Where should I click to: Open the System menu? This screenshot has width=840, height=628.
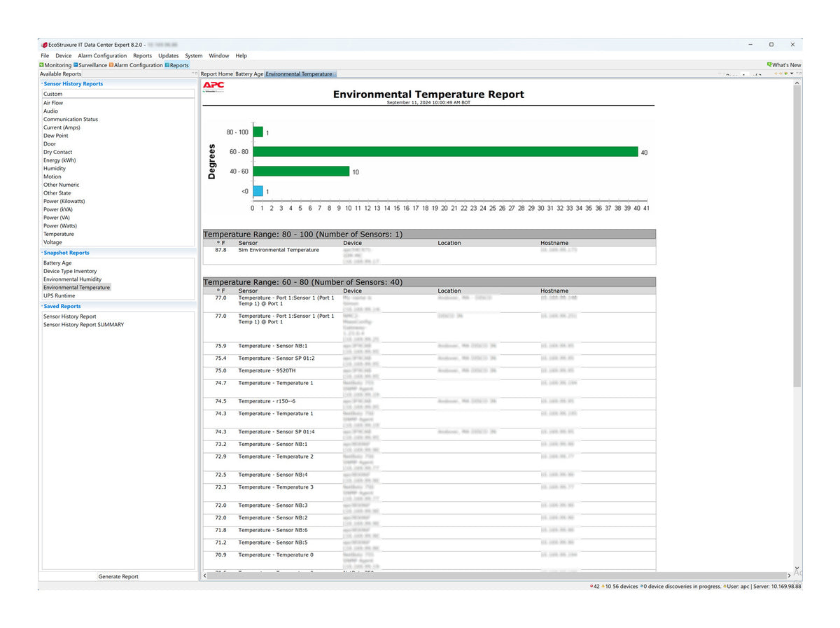click(x=194, y=56)
